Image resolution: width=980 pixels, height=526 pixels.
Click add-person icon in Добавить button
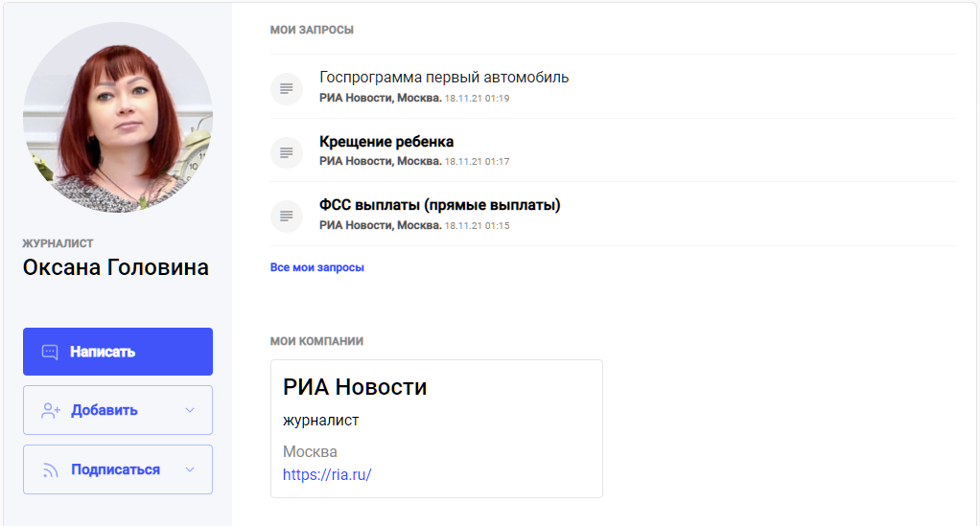coord(51,410)
